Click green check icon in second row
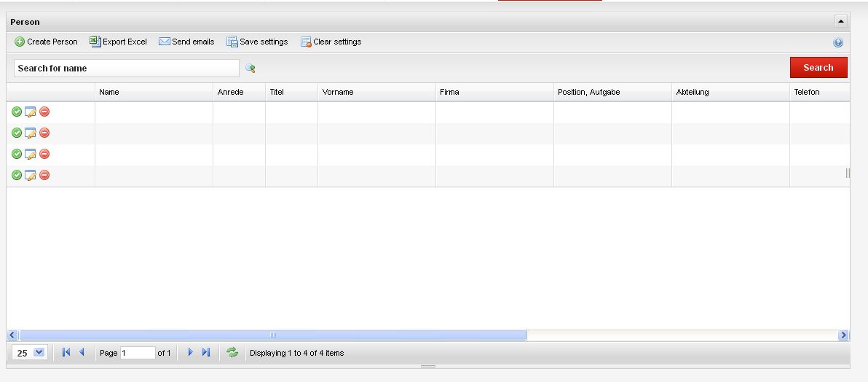Screen dimensions: 868x382 17,133
